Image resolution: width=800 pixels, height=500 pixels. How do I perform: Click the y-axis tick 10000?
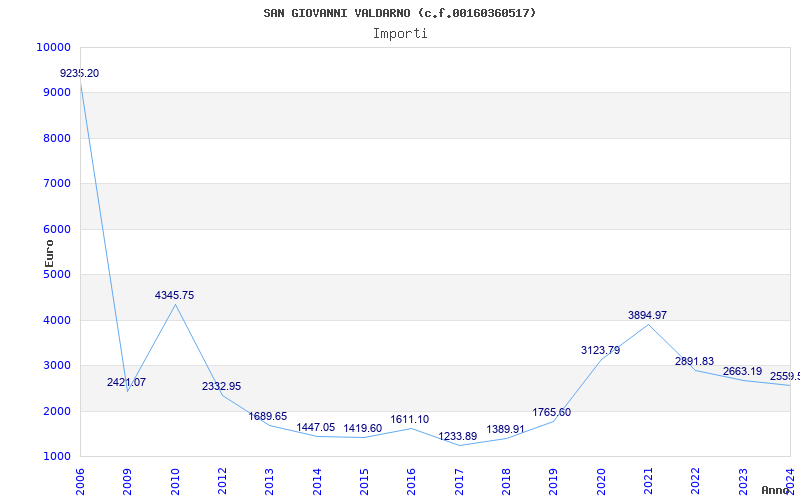pyautogui.click(x=54, y=47)
